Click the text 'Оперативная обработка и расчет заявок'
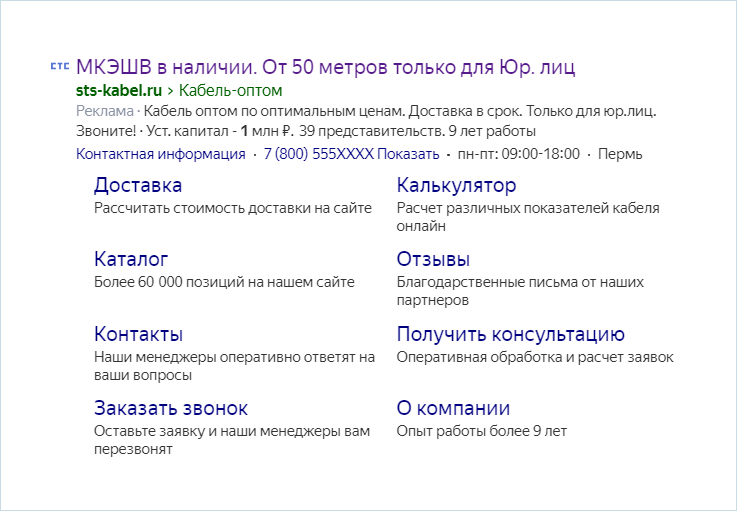The height and width of the screenshot is (511, 737). coord(535,357)
